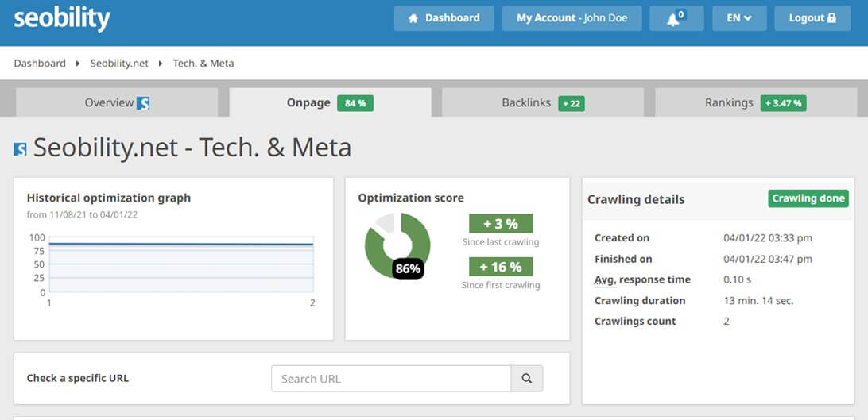The height and width of the screenshot is (420, 868).
Task: Click the blue S icon beside page title
Action: pos(20,149)
